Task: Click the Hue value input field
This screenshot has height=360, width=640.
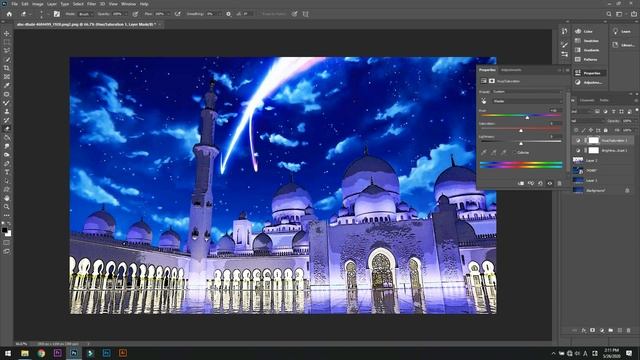Action: coord(554,111)
